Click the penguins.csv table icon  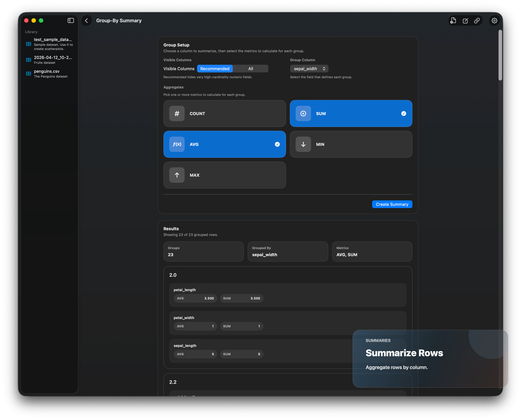pos(29,74)
